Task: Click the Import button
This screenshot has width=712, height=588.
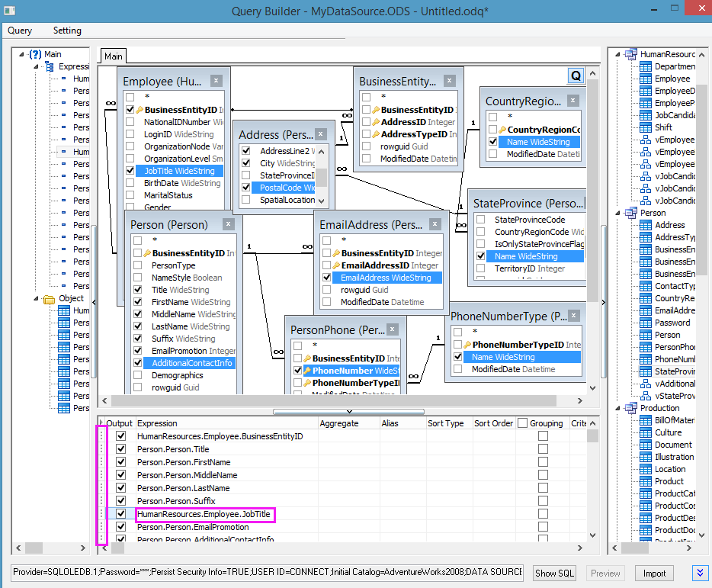Action: point(654,573)
